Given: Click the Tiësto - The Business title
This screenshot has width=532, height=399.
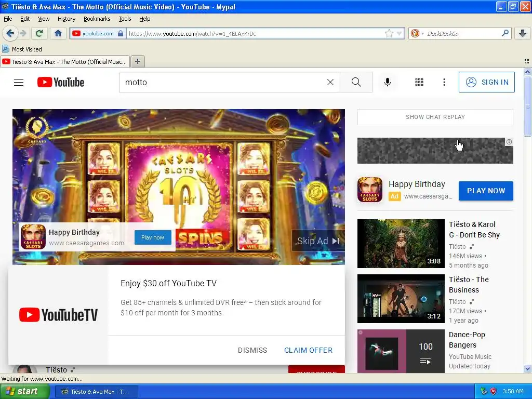Looking at the screenshot, I should pyautogui.click(x=469, y=285).
